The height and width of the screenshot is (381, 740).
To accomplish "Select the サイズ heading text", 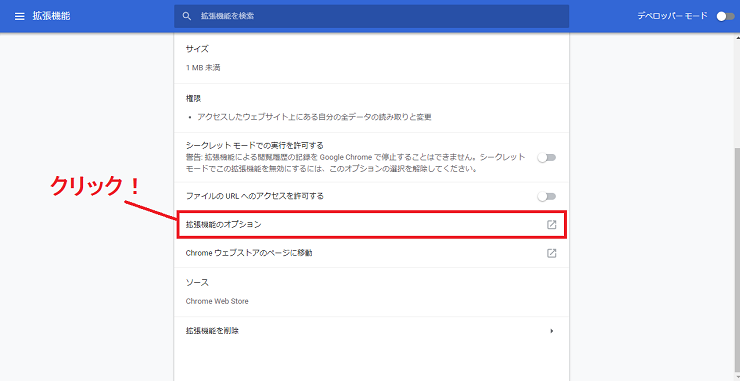I will pyautogui.click(x=197, y=49).
